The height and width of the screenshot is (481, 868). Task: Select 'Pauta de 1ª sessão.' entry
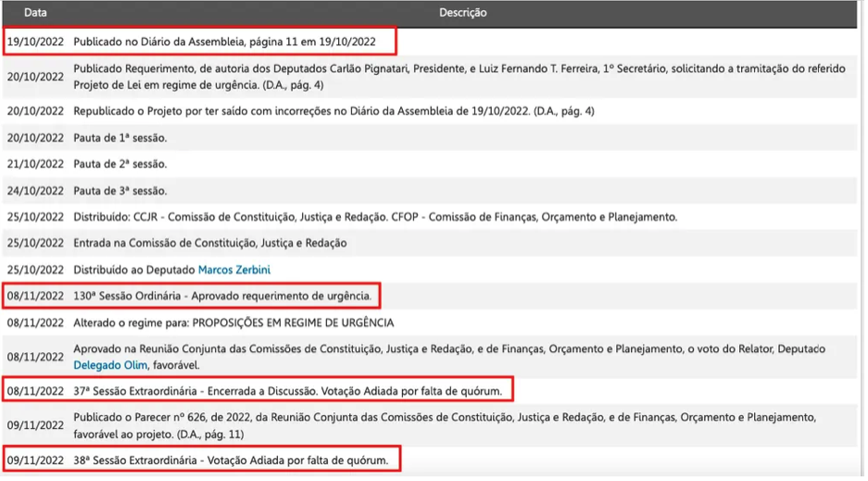(120, 138)
